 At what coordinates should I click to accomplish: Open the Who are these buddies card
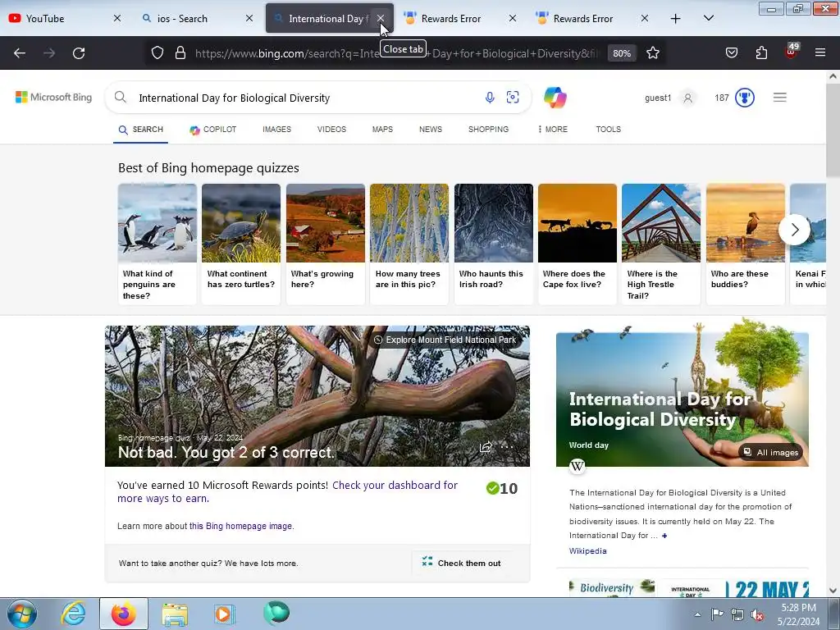coord(745,244)
